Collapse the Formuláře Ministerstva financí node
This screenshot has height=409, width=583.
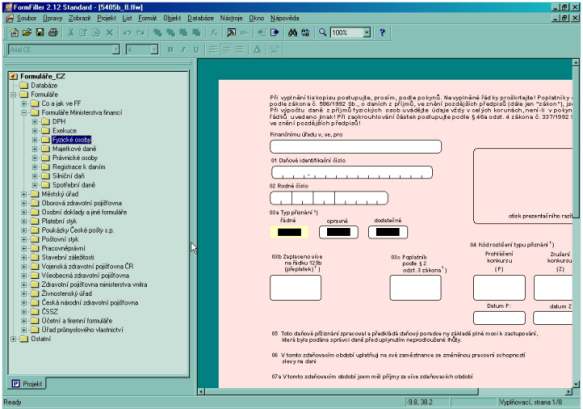click(24, 113)
